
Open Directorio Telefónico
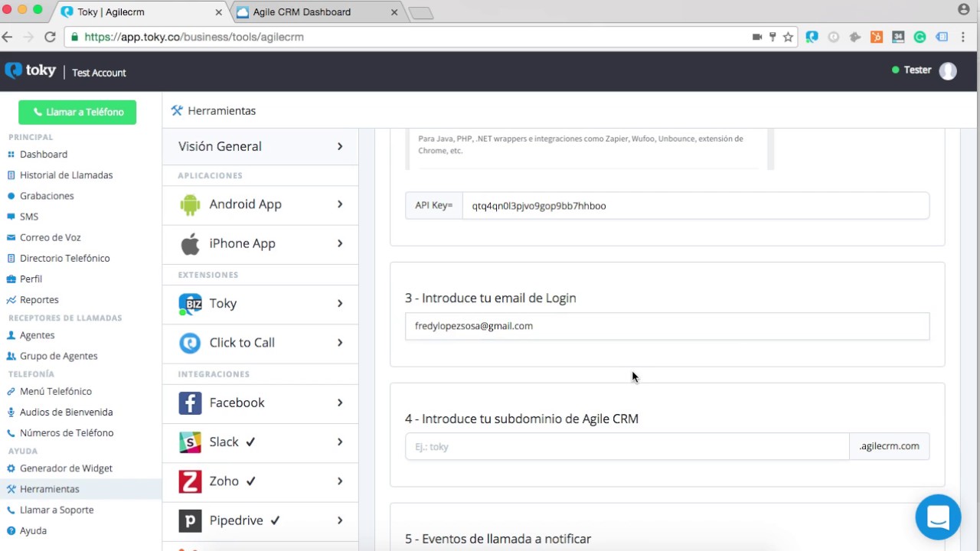(64, 258)
